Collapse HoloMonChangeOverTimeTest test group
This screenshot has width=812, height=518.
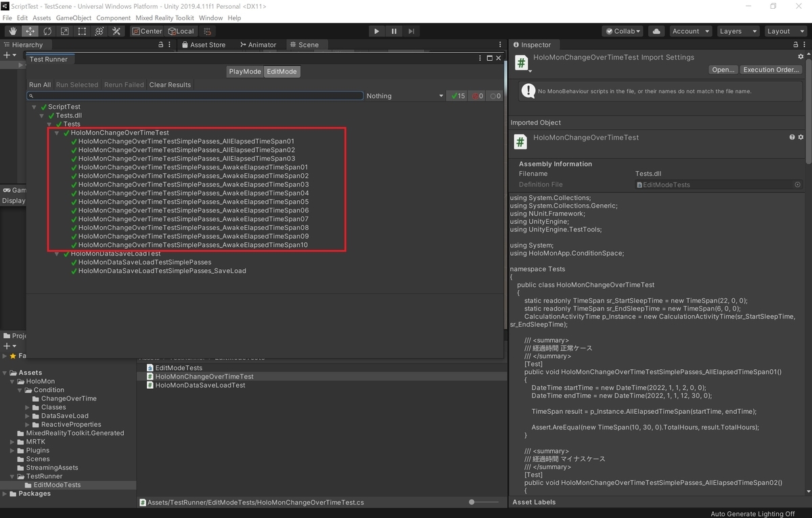click(x=57, y=133)
